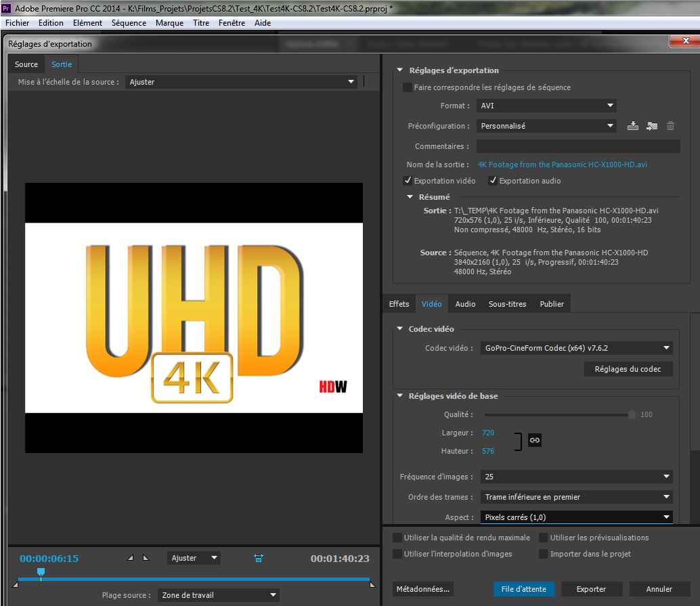This screenshot has height=606, width=700.
Task: Click the File d'attente button
Action: pyautogui.click(x=524, y=589)
